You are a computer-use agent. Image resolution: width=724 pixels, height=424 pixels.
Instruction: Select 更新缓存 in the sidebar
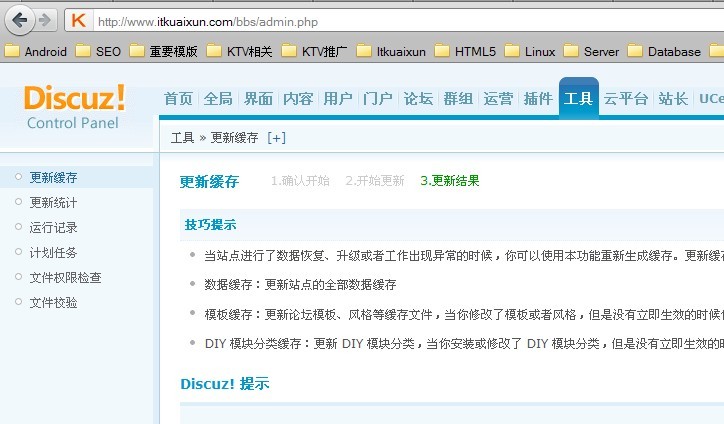54,177
